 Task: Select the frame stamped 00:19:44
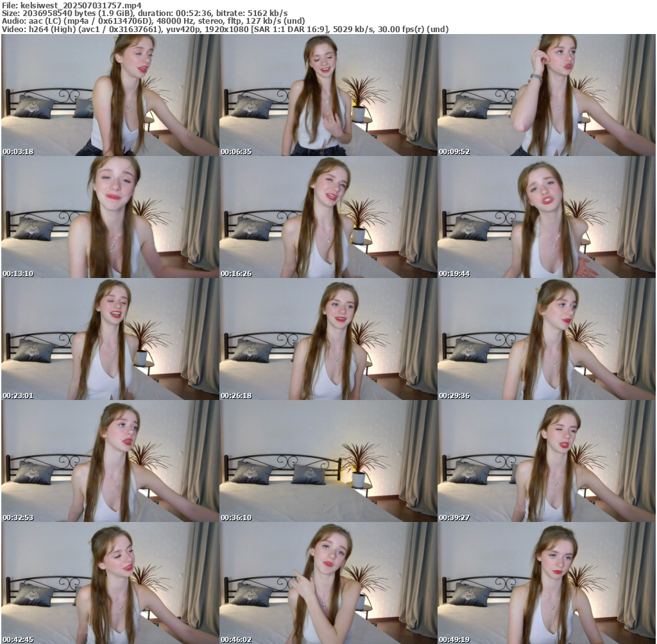click(547, 217)
